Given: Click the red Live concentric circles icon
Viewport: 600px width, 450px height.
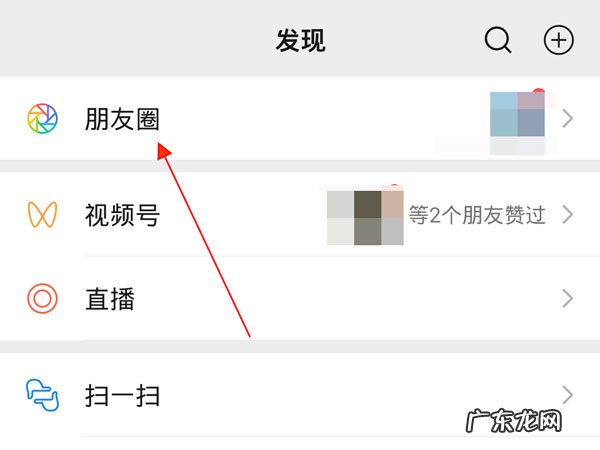Looking at the screenshot, I should 42,298.
